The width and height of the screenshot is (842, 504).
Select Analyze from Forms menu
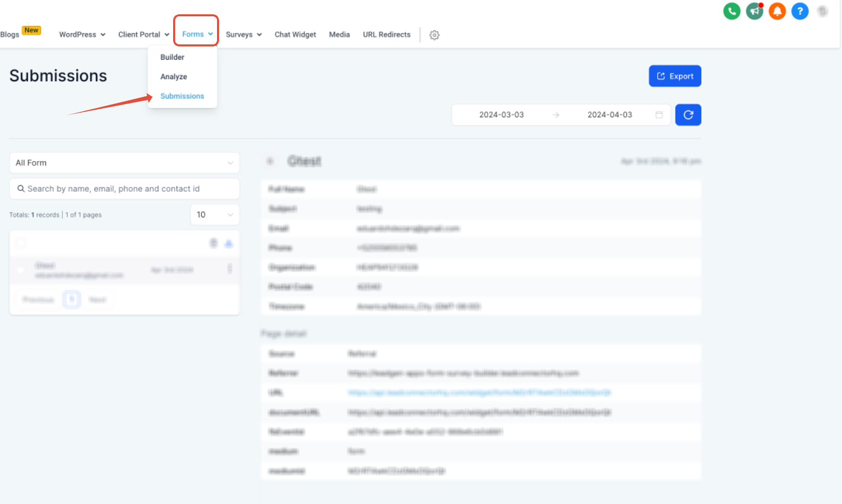pos(174,77)
